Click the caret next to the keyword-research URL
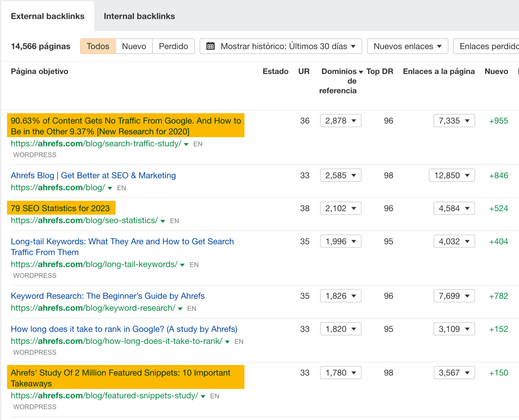519x420 pixels. click(180, 308)
